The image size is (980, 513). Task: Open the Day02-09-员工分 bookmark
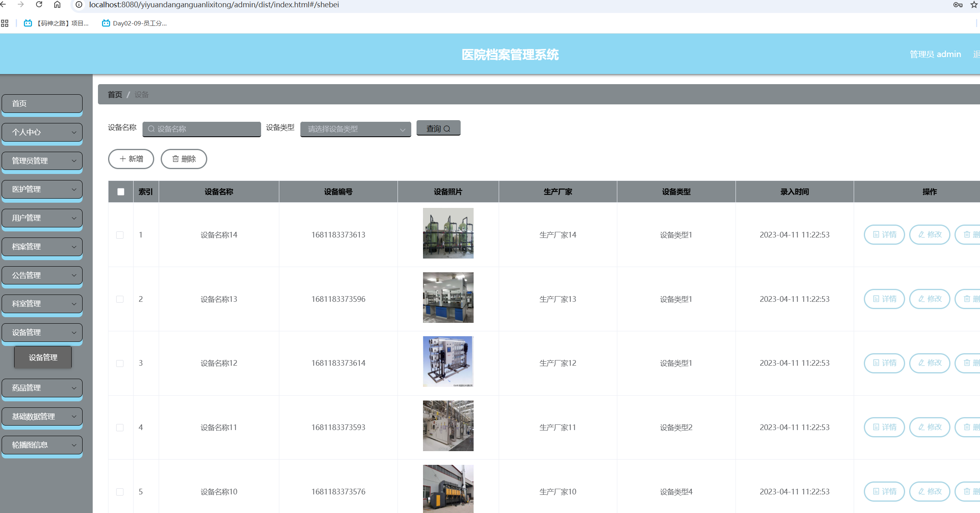[x=134, y=23]
